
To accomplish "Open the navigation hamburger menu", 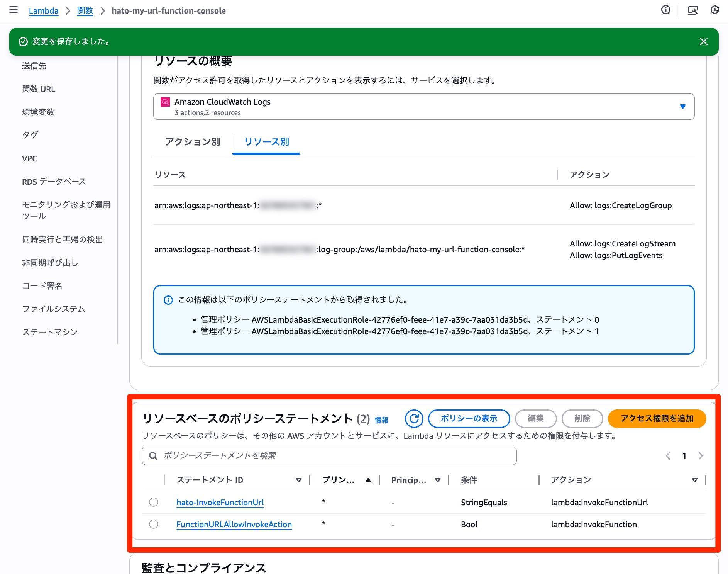I will coord(14,10).
